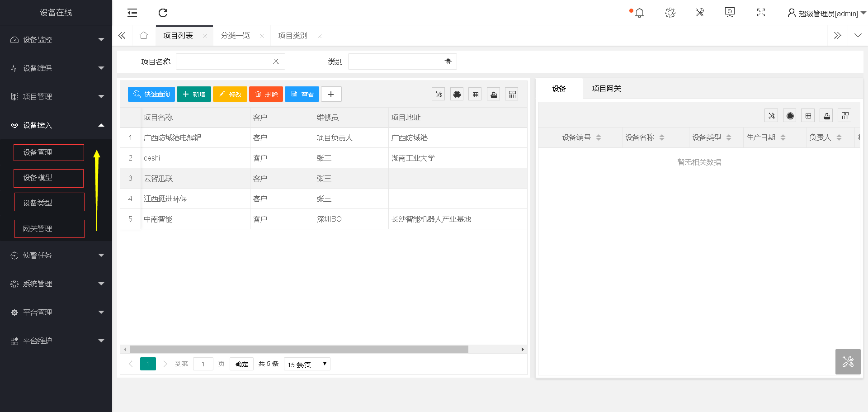Collapse the sidebar with the menu-fold icon

[132, 13]
